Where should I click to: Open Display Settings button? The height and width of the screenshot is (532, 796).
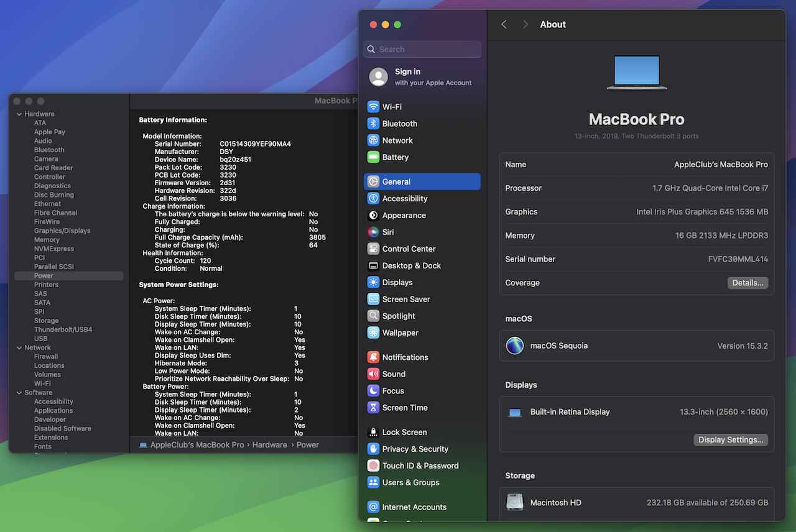[731, 440]
